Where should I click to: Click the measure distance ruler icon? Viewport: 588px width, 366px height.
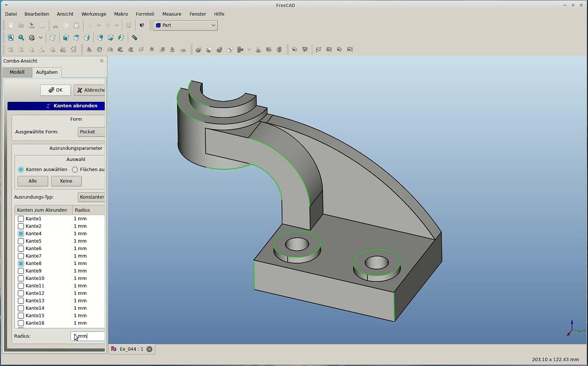click(x=135, y=38)
